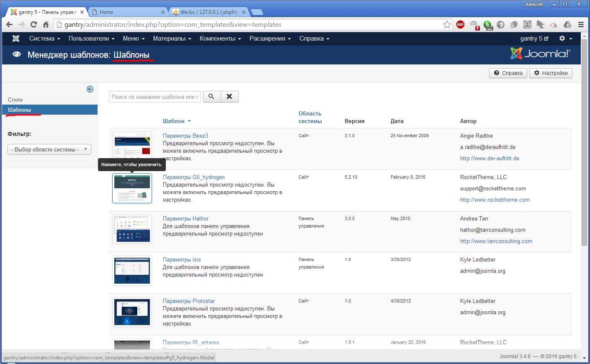Click the cloud extension icon with red badge

pyautogui.click(x=474, y=25)
